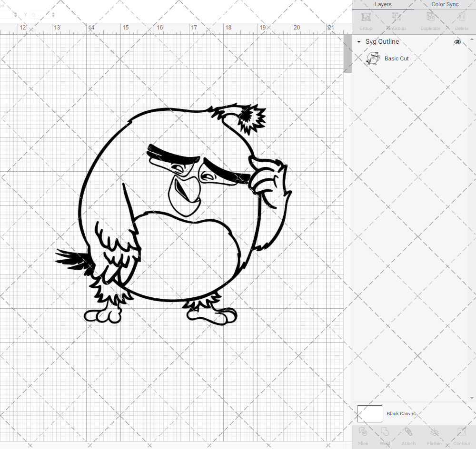The height and width of the screenshot is (449, 476).
Task: Open the Contour tool
Action: [x=461, y=435]
